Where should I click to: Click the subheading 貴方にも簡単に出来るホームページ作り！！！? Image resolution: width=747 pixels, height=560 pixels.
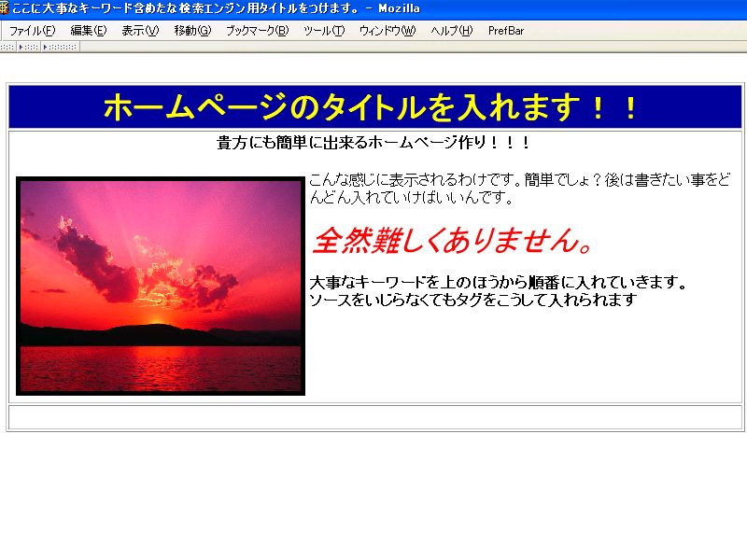(x=373, y=143)
